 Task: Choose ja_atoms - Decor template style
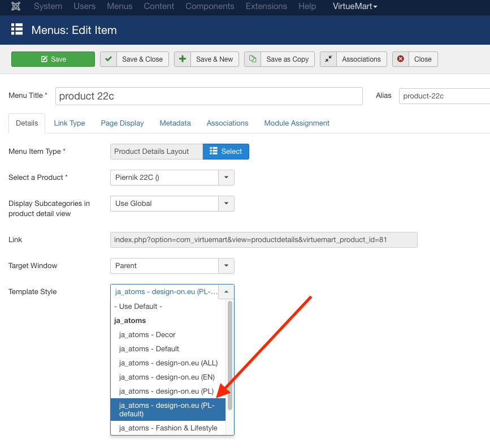click(148, 335)
